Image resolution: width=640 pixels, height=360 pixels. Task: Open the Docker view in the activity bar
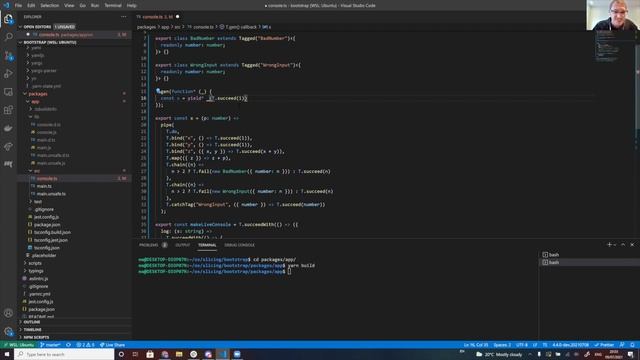point(8,128)
